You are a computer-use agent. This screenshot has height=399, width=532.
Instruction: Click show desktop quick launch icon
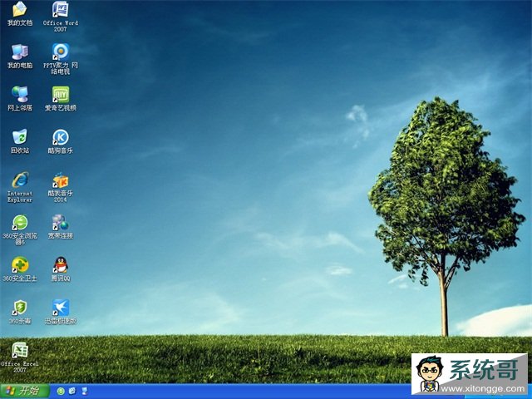(84, 392)
